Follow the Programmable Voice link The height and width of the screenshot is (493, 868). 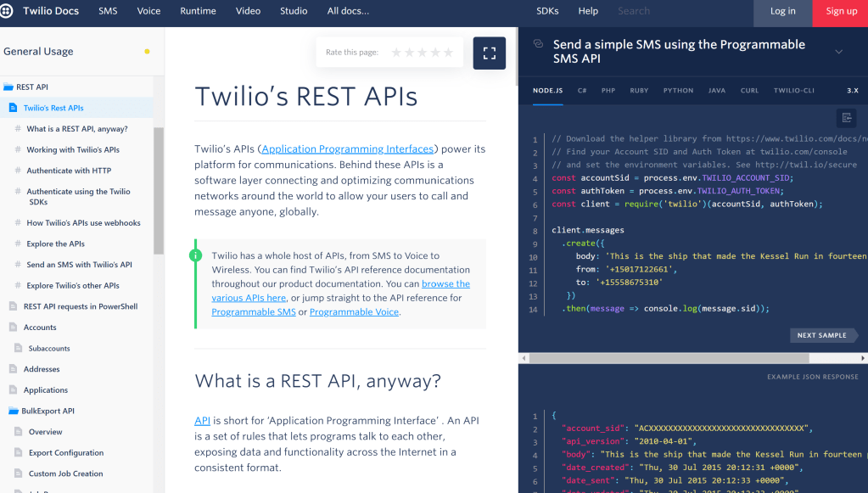[x=354, y=312]
